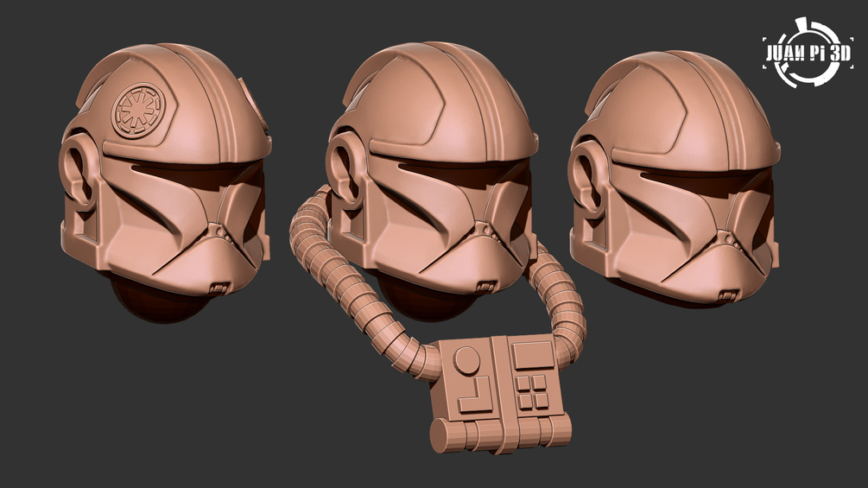This screenshot has width=868, height=488.
Task: Select the plain helmet on the right
Action: click(675, 180)
